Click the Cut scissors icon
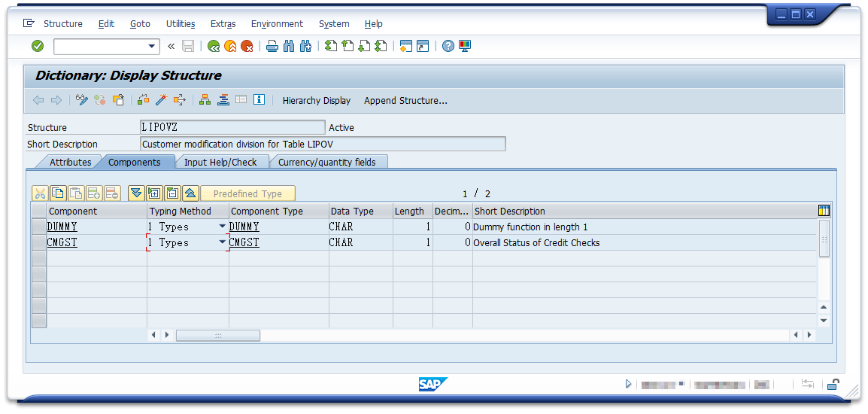868x414 pixels. pos(40,193)
